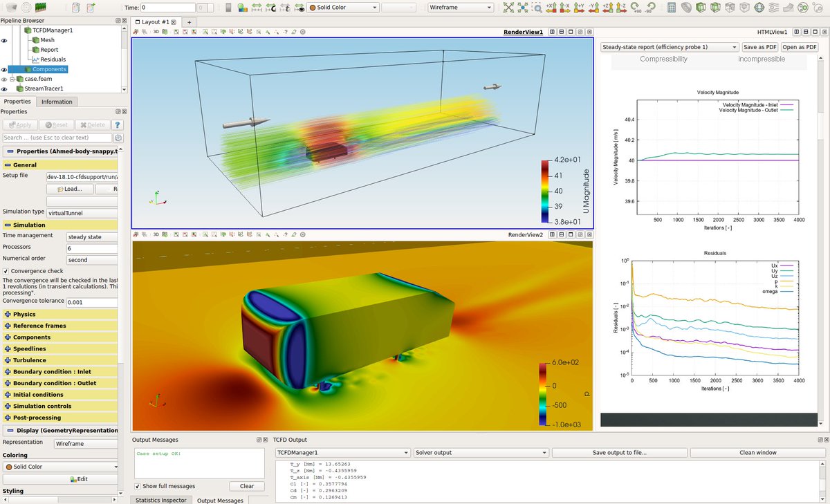The height and width of the screenshot is (504, 830).
Task: Open the Wireframe representation toolbar dropdown
Action: pos(460,8)
